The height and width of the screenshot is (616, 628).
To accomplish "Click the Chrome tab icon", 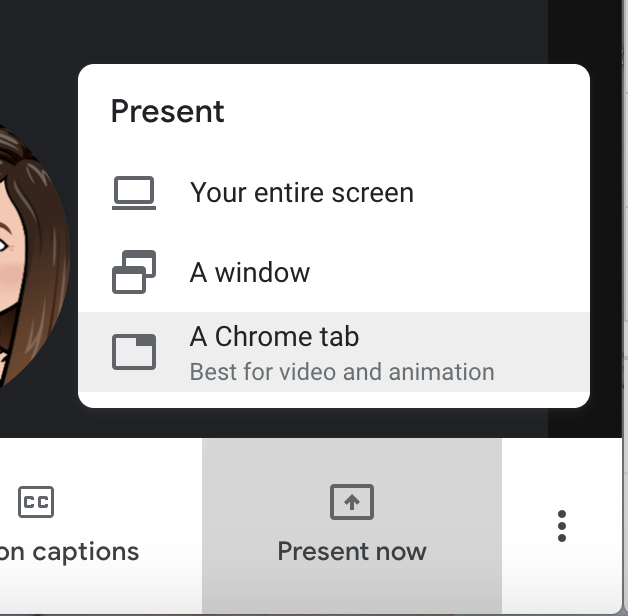I will 134,352.
